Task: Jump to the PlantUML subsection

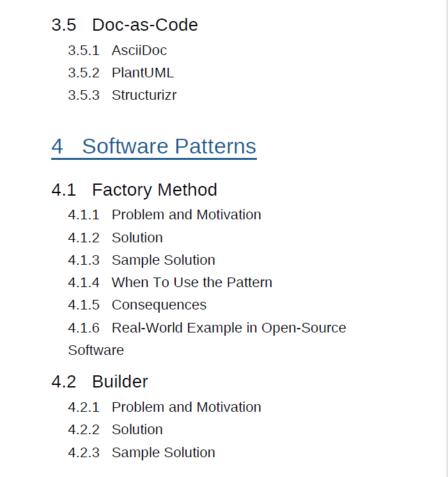Action: point(142,73)
